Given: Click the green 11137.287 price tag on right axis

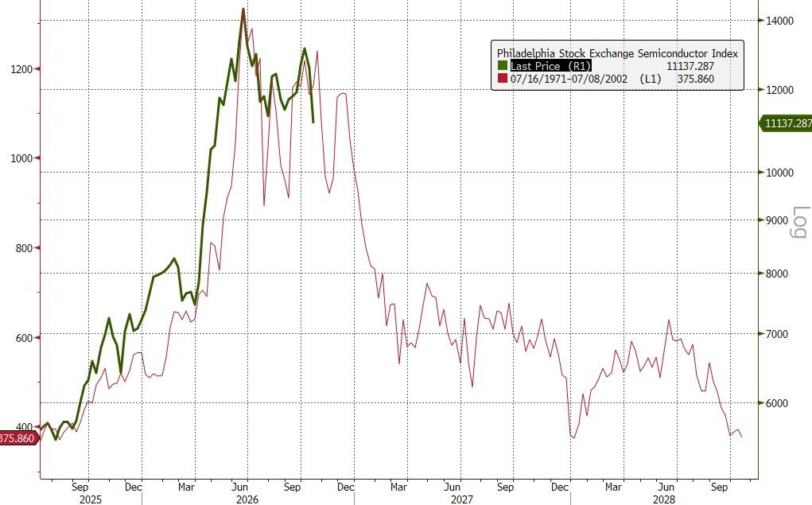Looking at the screenshot, I should (x=786, y=123).
